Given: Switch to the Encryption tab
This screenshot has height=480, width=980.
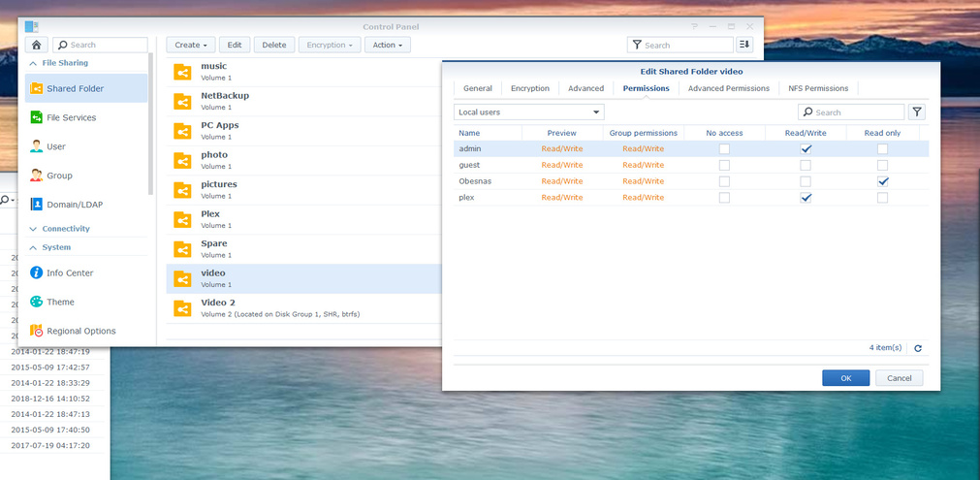Looking at the screenshot, I should (530, 88).
